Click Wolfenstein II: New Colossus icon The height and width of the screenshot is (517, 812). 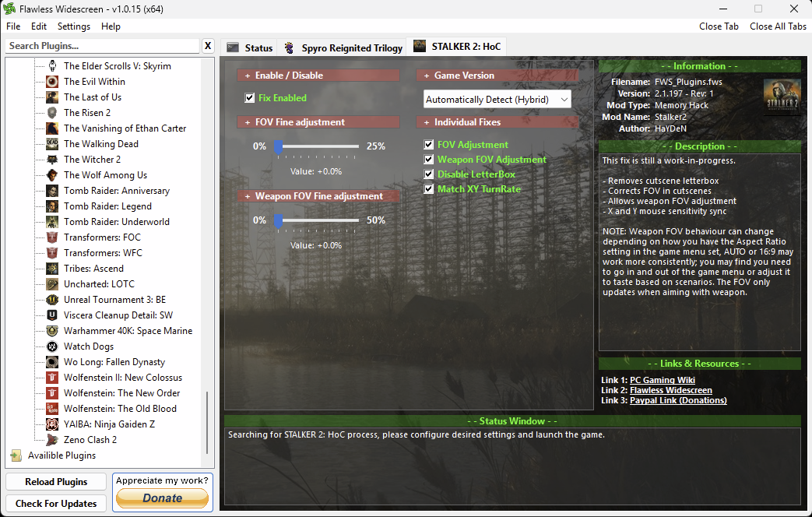tap(52, 377)
